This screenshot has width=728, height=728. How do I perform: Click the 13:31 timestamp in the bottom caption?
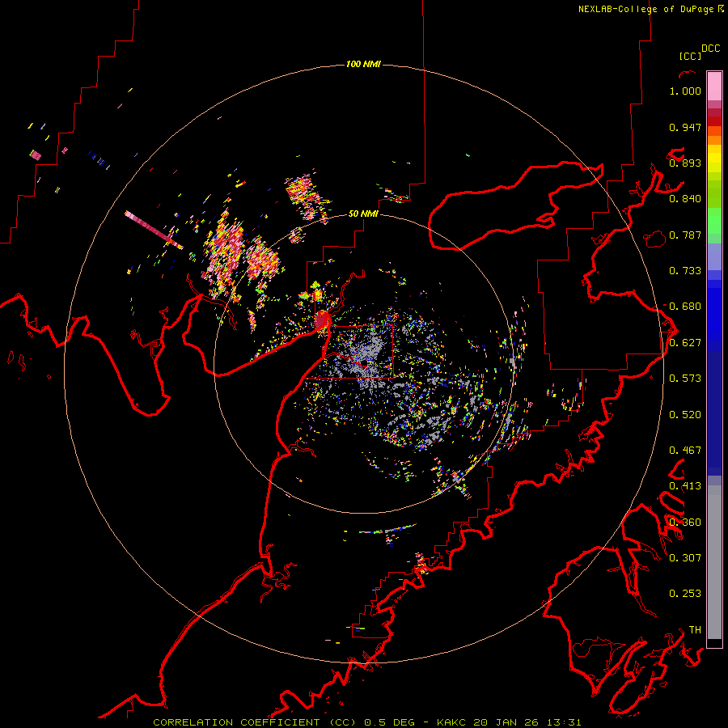[564, 722]
